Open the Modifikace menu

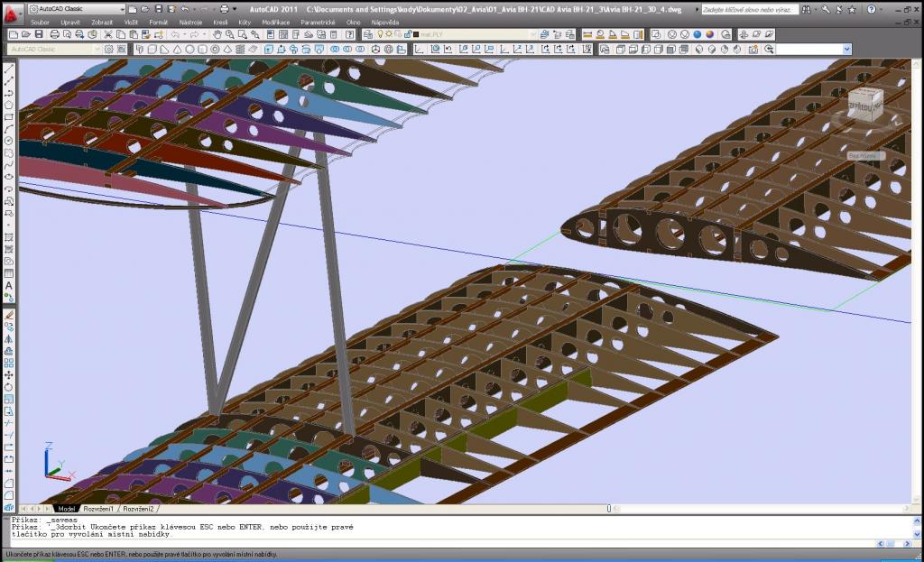click(x=275, y=22)
